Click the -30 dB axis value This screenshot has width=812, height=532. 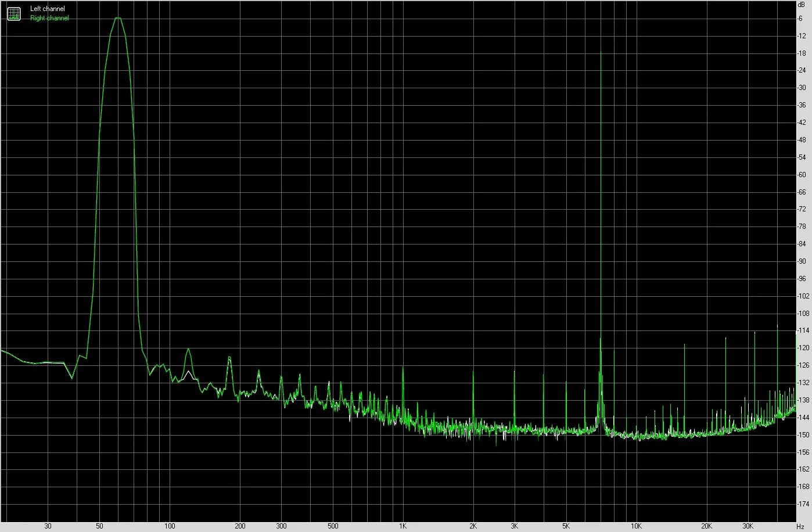coord(802,88)
